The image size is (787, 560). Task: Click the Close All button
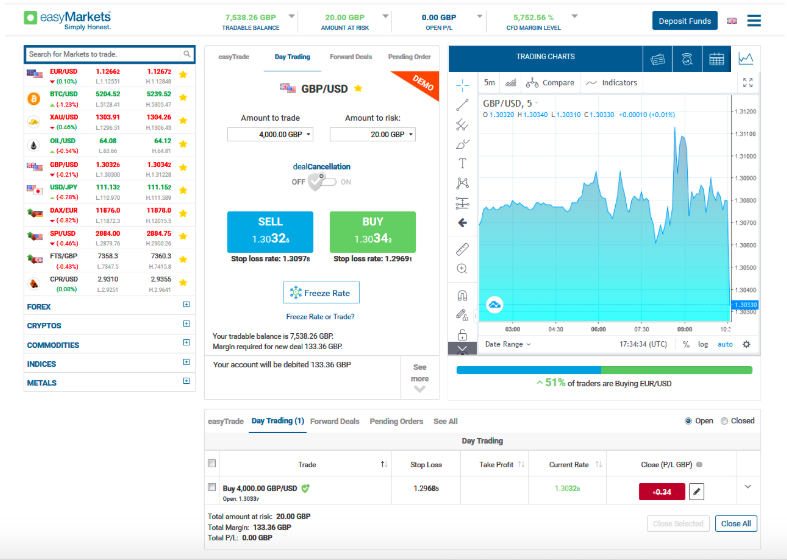(736, 523)
